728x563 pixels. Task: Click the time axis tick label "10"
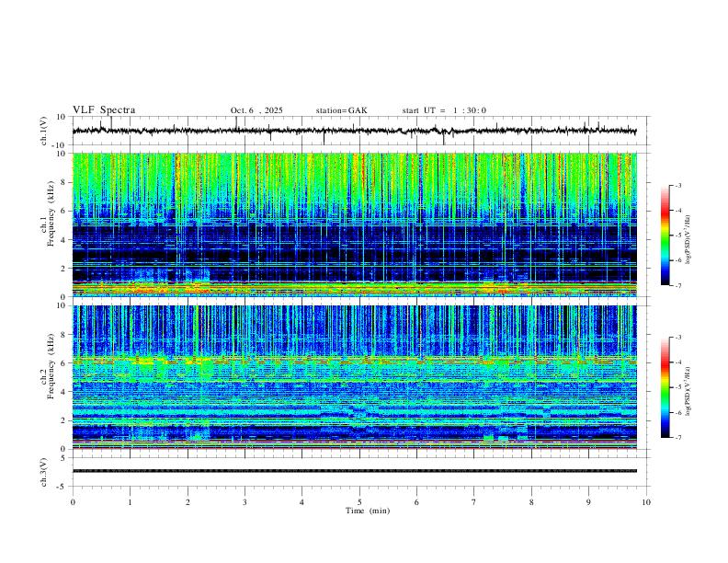pos(646,502)
